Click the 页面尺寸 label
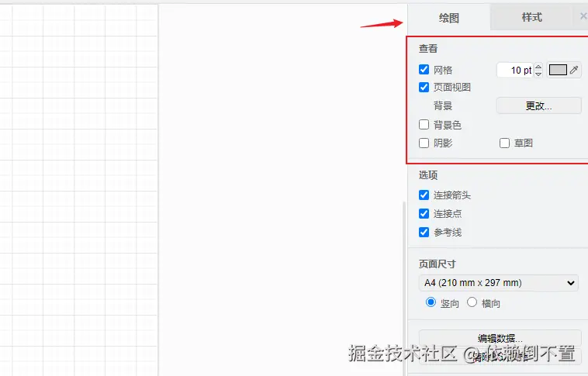Screen dimensions: 588x376 tap(438, 264)
